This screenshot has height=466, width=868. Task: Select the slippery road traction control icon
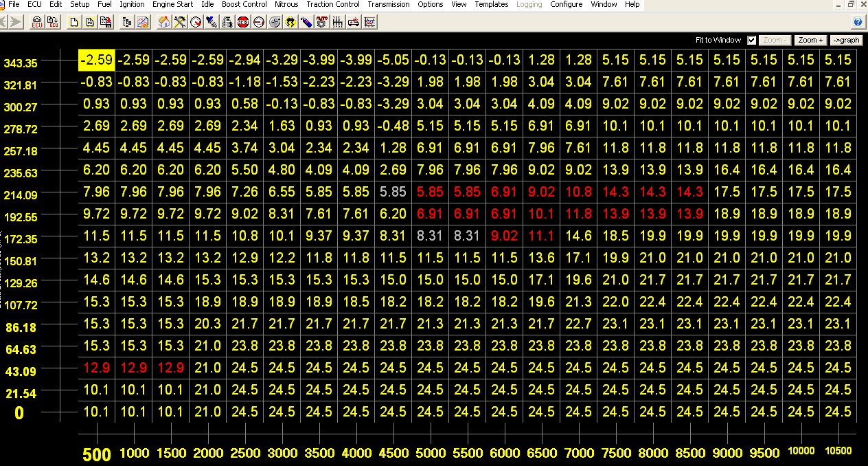[x=290, y=22]
